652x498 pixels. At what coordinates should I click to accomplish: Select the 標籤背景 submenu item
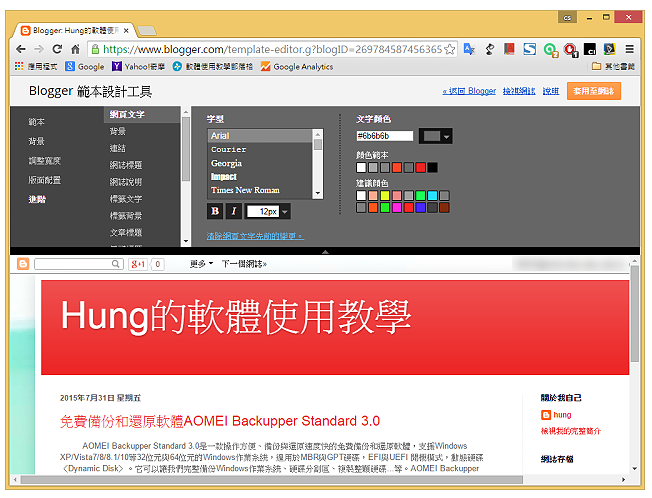tap(126, 215)
